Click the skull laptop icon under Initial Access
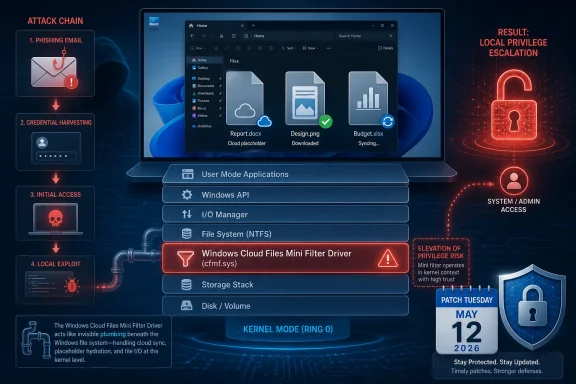Image resolution: width=576 pixels, height=384 pixels. [55, 219]
